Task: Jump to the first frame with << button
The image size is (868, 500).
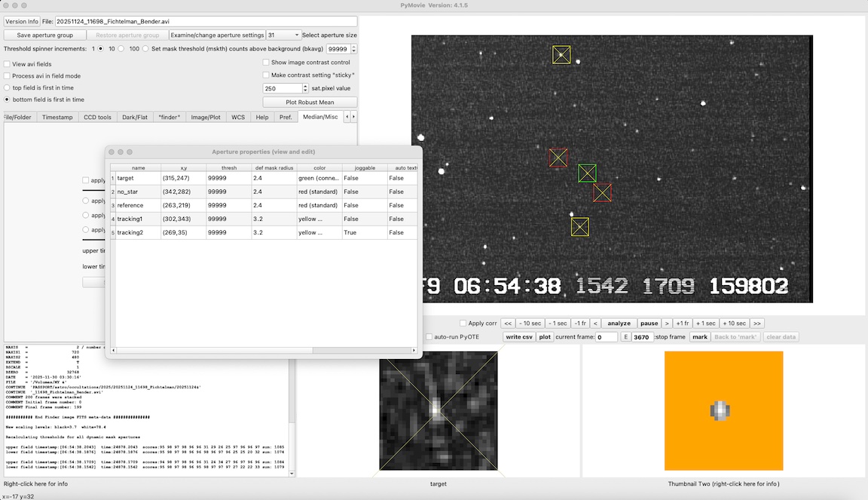Action: (x=508, y=323)
